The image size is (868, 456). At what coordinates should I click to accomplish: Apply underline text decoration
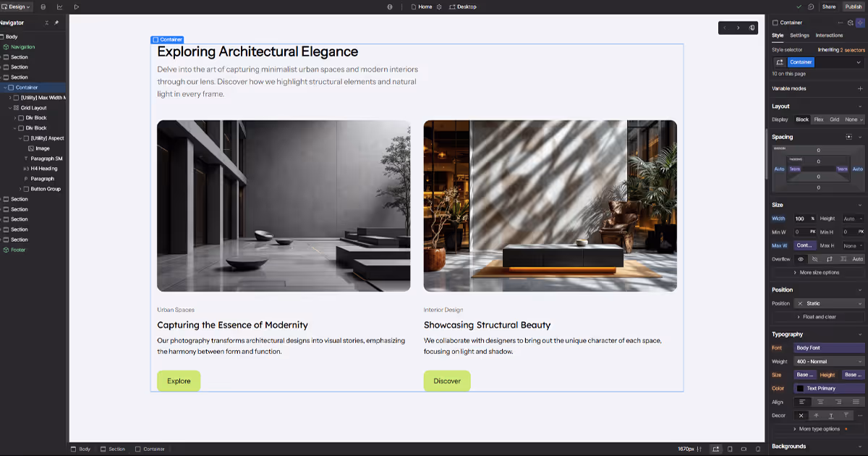[831, 415]
